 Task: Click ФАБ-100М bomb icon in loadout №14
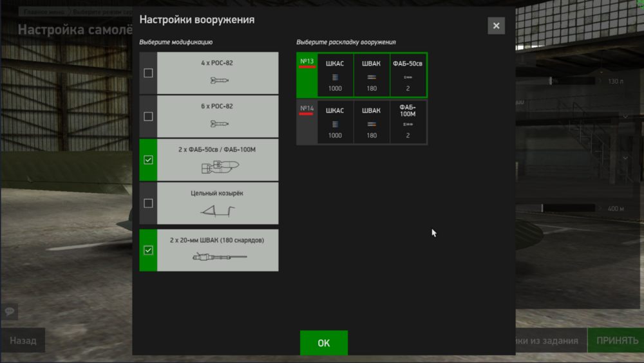[x=408, y=124]
